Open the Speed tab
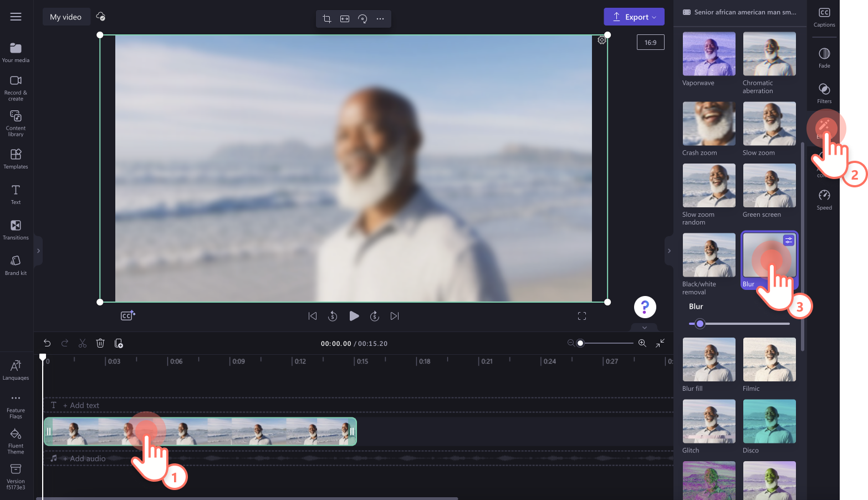The image size is (868, 500). 824,200
